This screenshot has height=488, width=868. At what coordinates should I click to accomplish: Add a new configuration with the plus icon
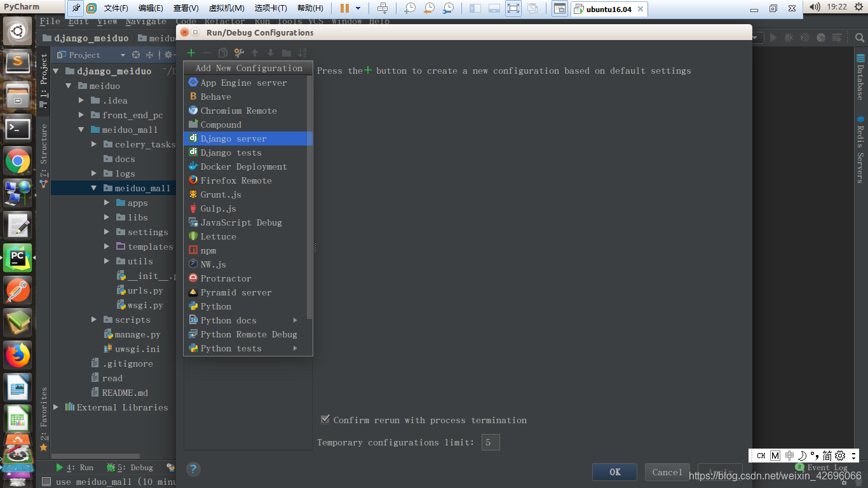pyautogui.click(x=191, y=53)
